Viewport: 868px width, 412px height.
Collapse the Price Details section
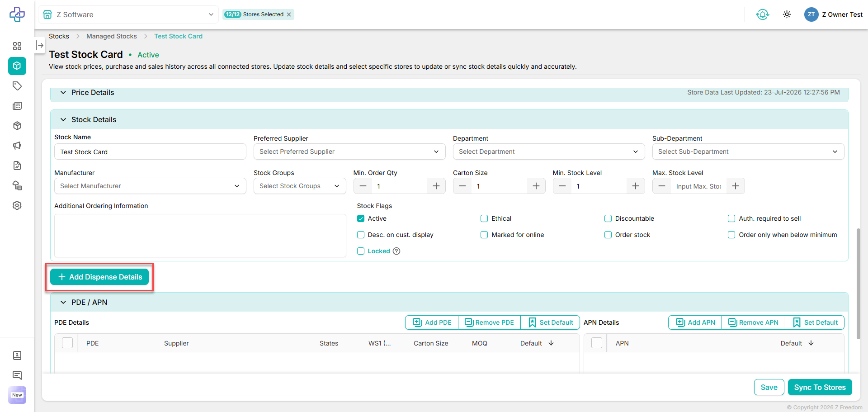pyautogui.click(x=63, y=92)
